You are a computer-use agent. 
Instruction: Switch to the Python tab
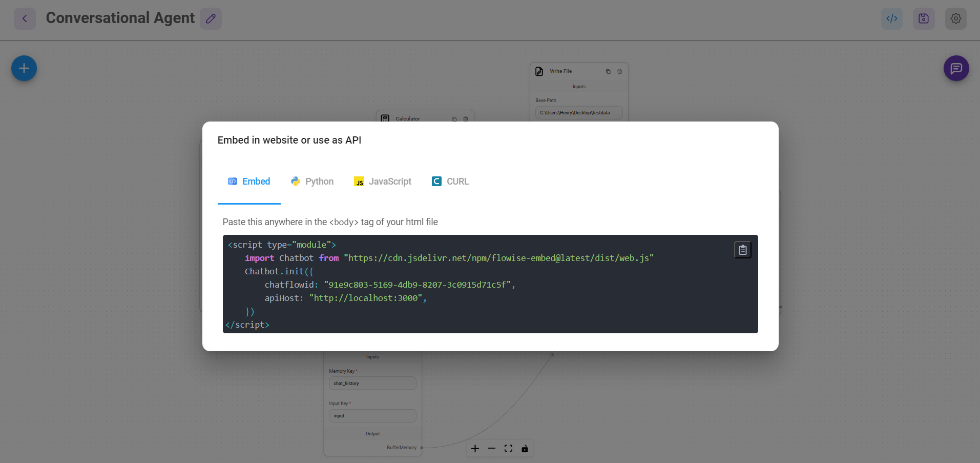312,182
